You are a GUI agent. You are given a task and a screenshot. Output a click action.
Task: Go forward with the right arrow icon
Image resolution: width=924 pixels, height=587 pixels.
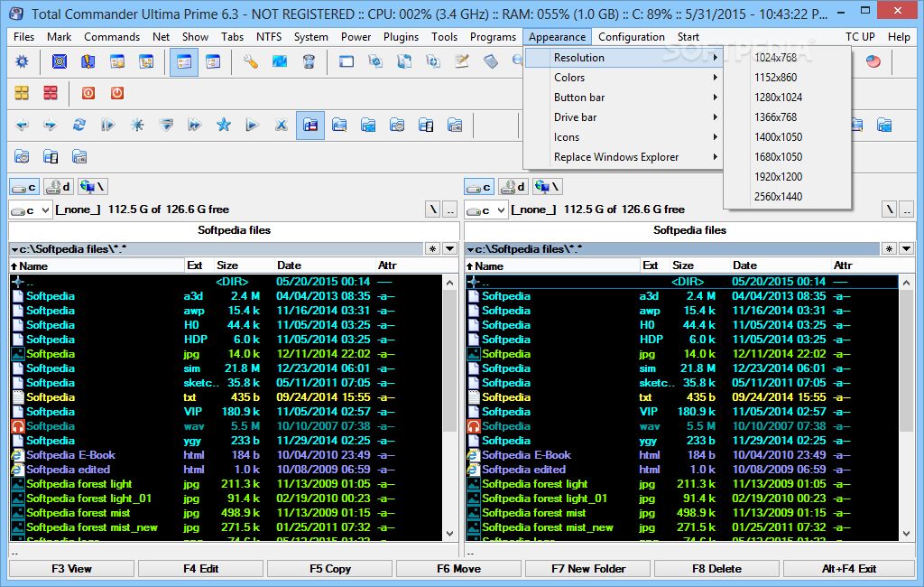[51, 125]
